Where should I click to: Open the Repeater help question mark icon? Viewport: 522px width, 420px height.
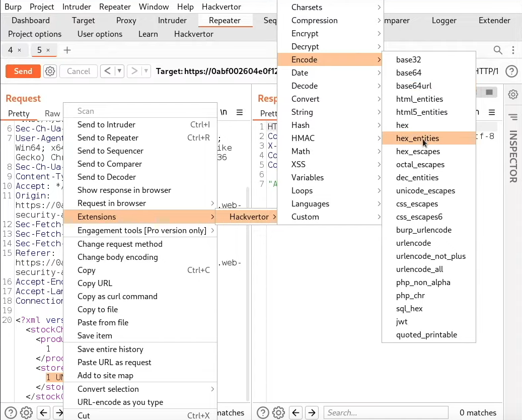point(511,72)
